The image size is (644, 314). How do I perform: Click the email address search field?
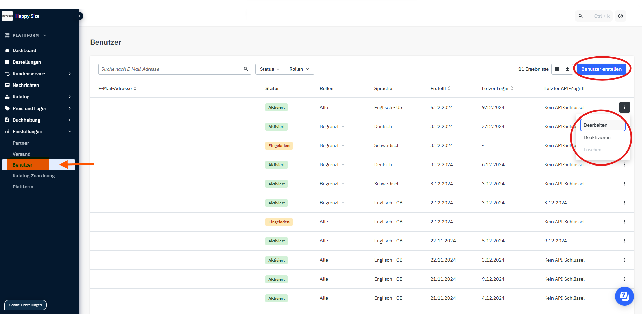pyautogui.click(x=170, y=69)
